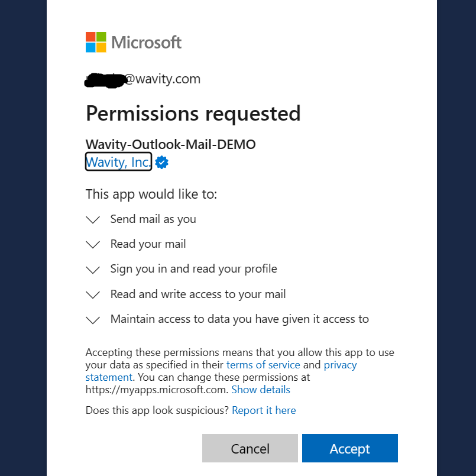Screen dimensions: 476x476
Task: Expand the chevron beside Read your mail
Action: click(93, 245)
